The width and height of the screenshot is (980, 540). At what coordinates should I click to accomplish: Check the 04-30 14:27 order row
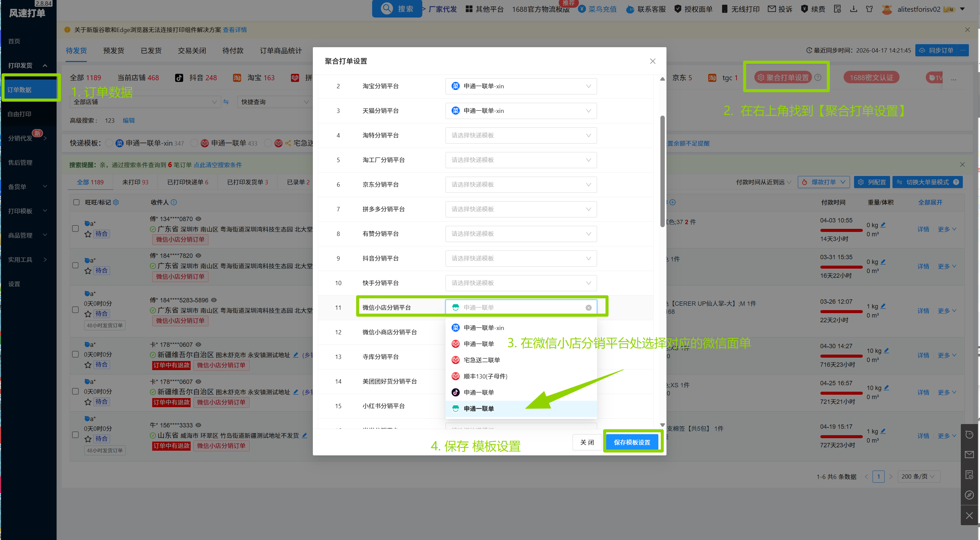pos(75,354)
